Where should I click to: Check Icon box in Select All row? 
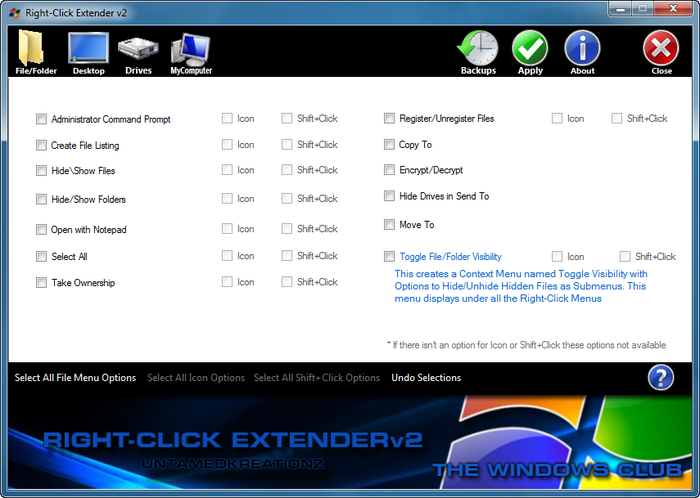pyautogui.click(x=227, y=256)
